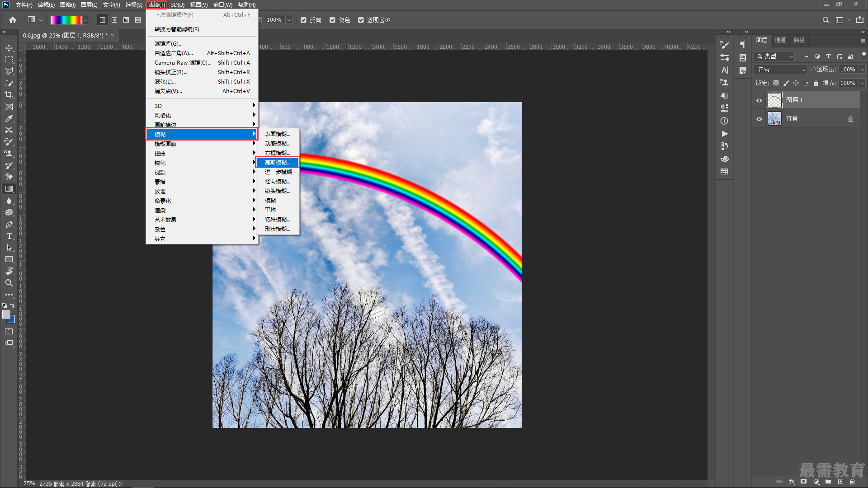
Task: Choose 径向模糊... from submenu
Action: pyautogui.click(x=278, y=182)
